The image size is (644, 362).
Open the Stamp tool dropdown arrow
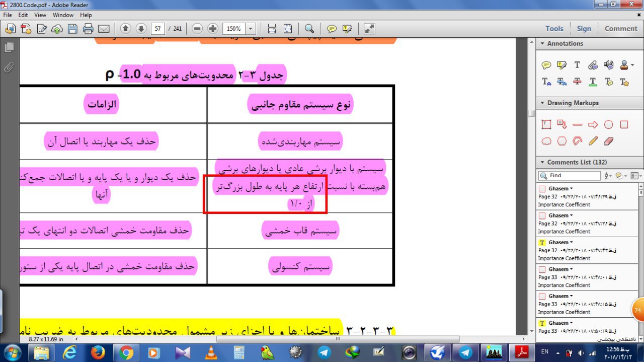[632, 65]
